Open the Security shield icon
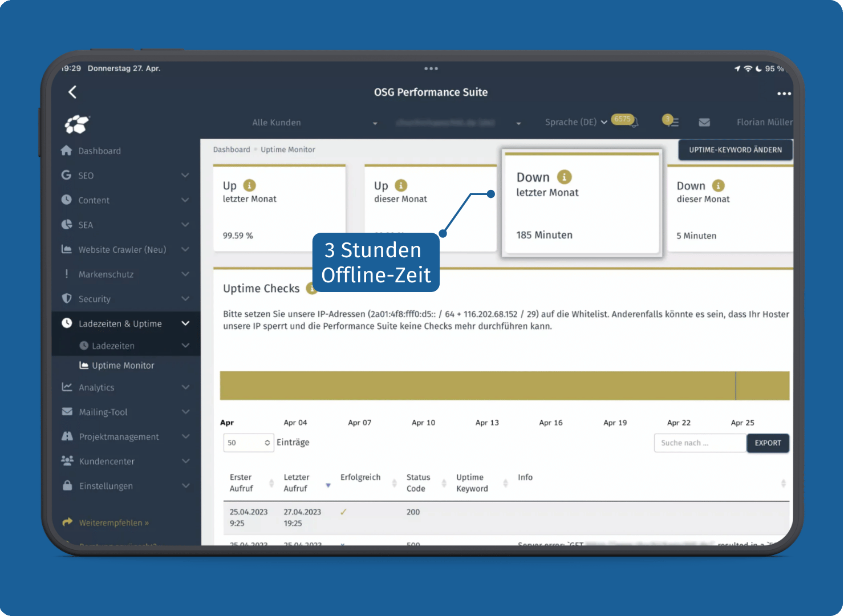 [67, 298]
